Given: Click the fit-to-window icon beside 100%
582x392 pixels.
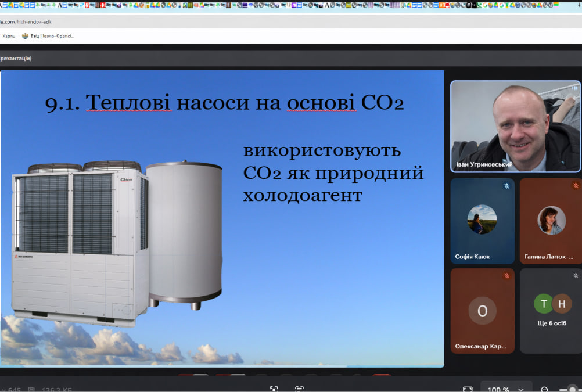Looking at the screenshot, I should (468, 389).
